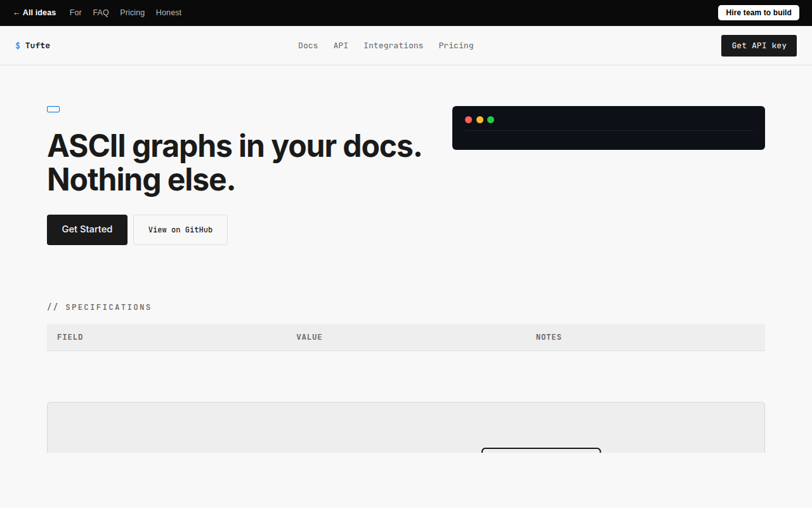Open the Tufte brand name link

(37, 46)
